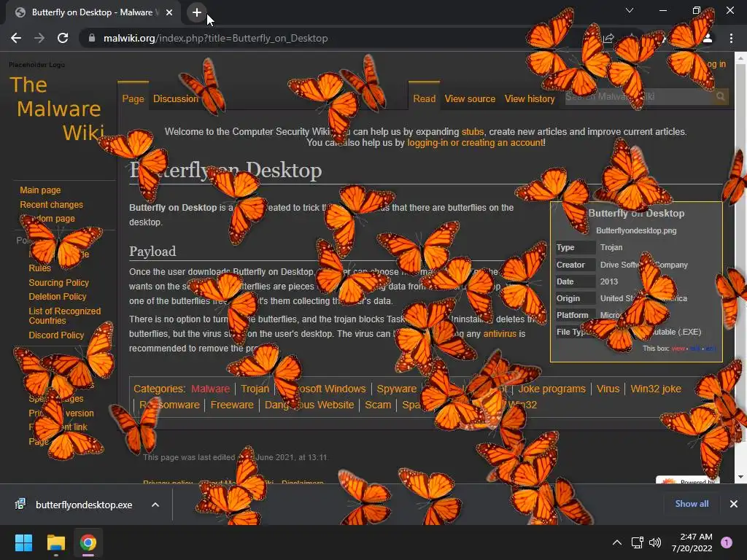This screenshot has height=560, width=747.
Task: Click the site lock icon in address bar
Action: pyautogui.click(x=92, y=38)
